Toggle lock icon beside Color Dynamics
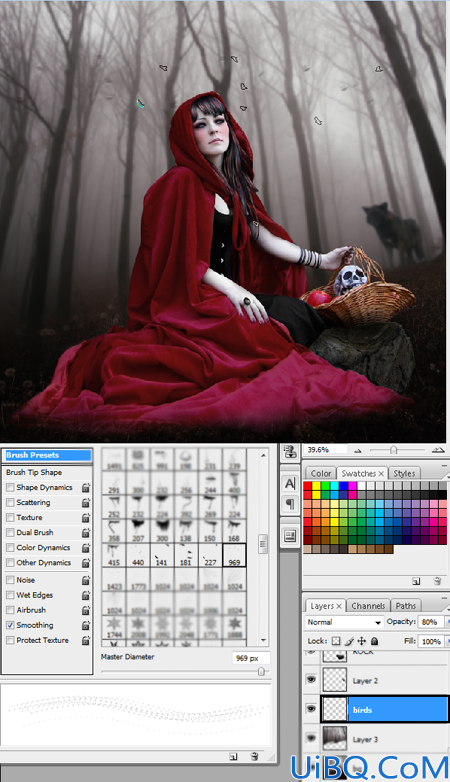 (86, 548)
